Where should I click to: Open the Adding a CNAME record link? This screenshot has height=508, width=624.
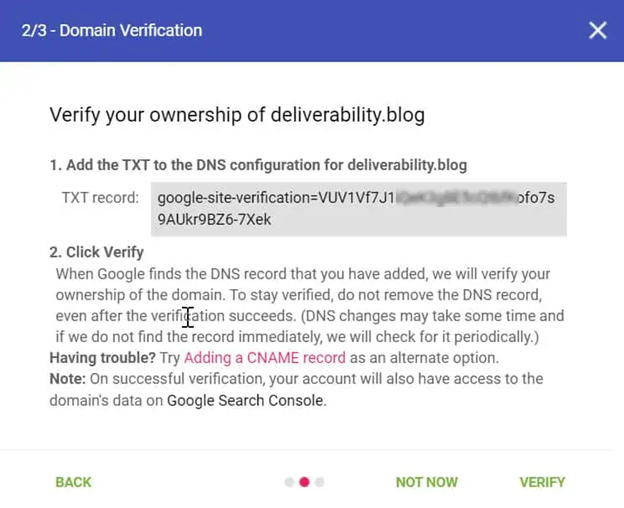pyautogui.click(x=265, y=358)
